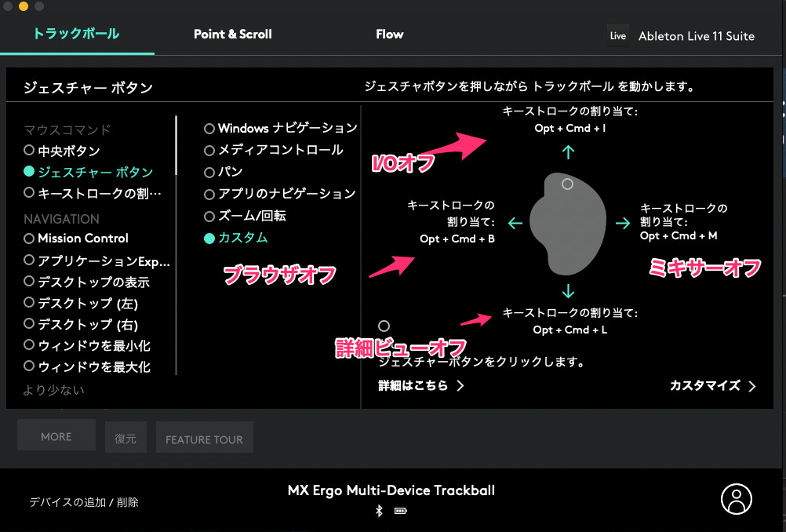Collapse the list with より少ない
The width and height of the screenshot is (786, 532).
(x=54, y=389)
